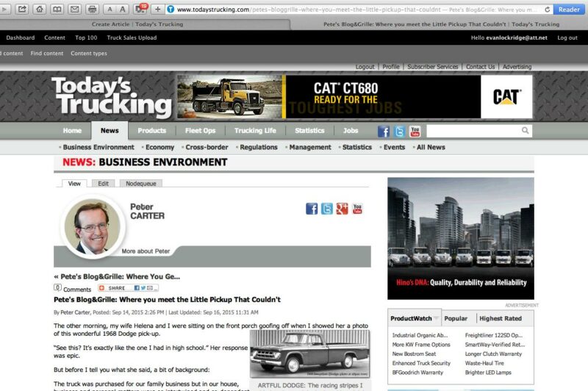Open Peter Carter's Google Plus icon
Screen dimensions: 588x391
[x=342, y=209]
